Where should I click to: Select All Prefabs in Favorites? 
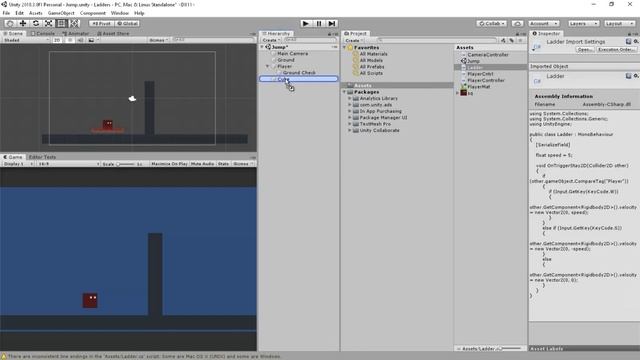pyautogui.click(x=372, y=67)
